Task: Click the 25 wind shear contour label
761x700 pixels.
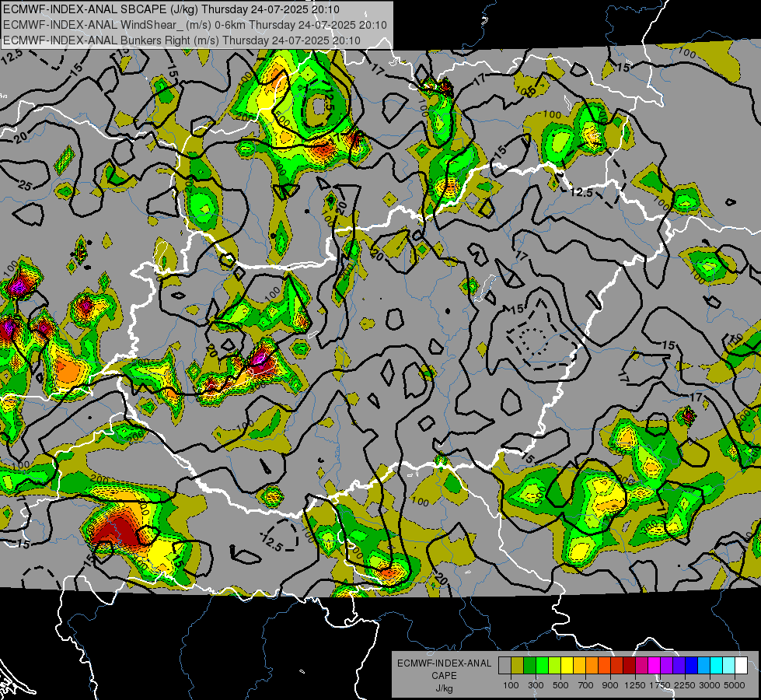Action: (x=25, y=185)
